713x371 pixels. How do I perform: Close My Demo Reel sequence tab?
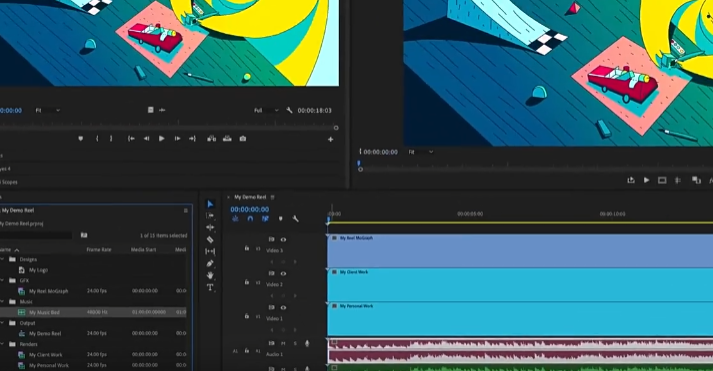click(228, 197)
